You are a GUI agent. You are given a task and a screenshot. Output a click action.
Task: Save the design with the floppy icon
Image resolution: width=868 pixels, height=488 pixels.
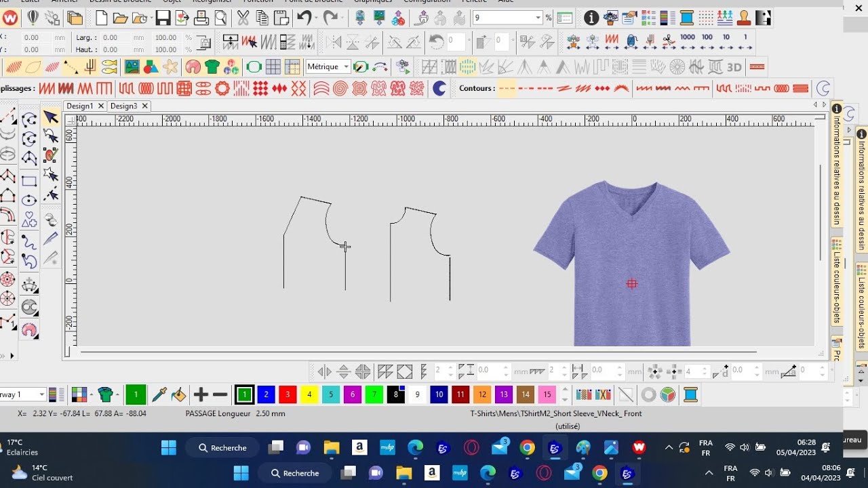(163, 18)
